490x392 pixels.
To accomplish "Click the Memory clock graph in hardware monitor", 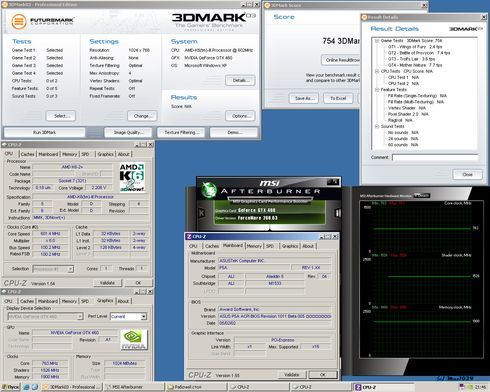I will pos(421,331).
